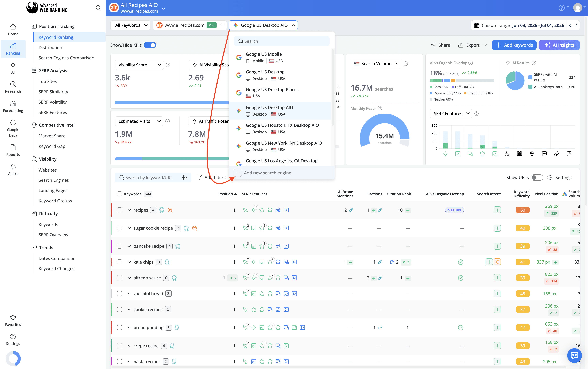This screenshot has height=369, width=588.
Task: Open the Search Volume dropdown
Action: (x=376, y=63)
